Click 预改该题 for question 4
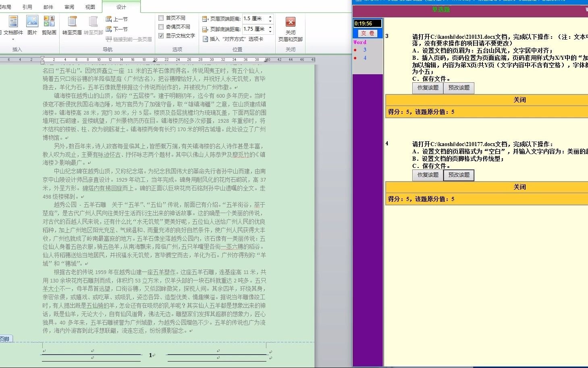This screenshot has width=588, height=368. pos(459,175)
